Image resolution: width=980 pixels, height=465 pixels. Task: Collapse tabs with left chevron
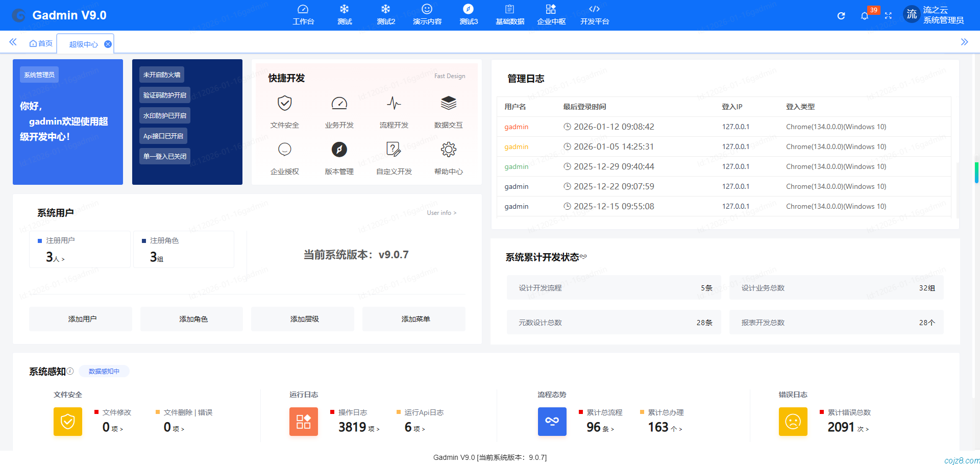coord(13,42)
